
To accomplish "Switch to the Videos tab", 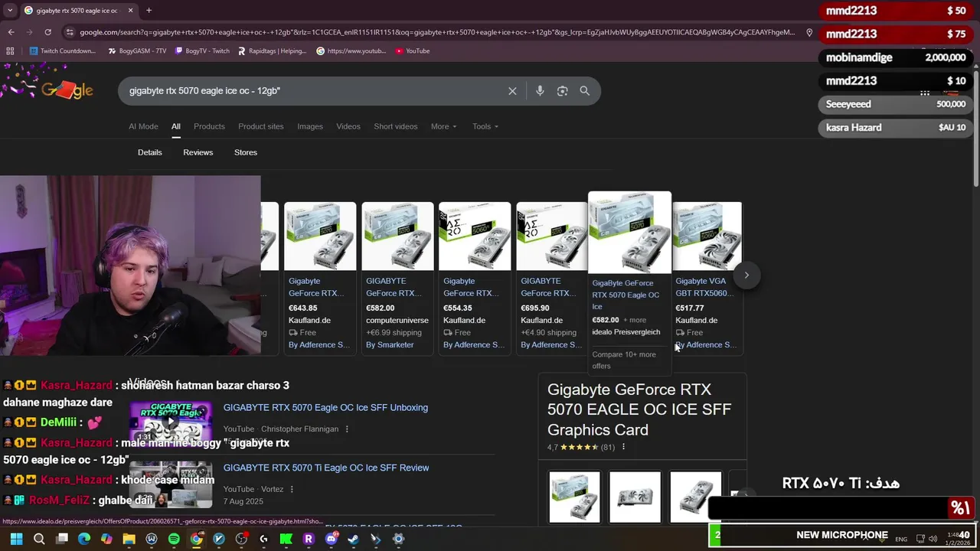I will 348,126.
